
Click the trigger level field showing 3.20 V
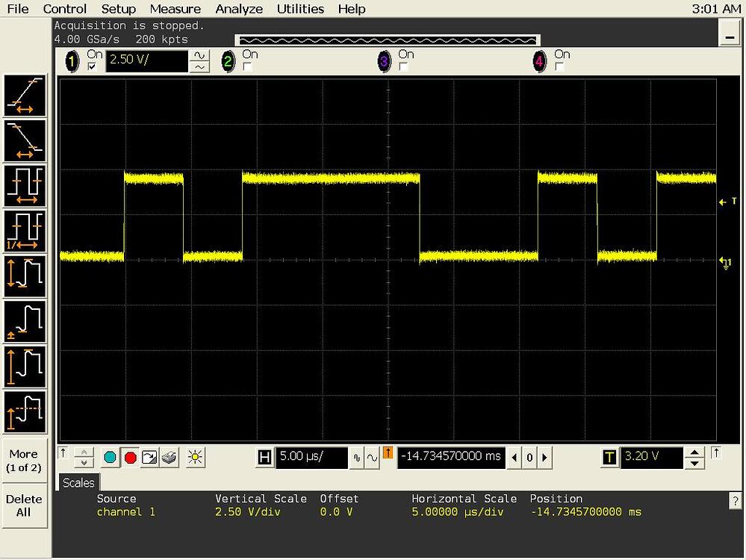pyautogui.click(x=653, y=457)
